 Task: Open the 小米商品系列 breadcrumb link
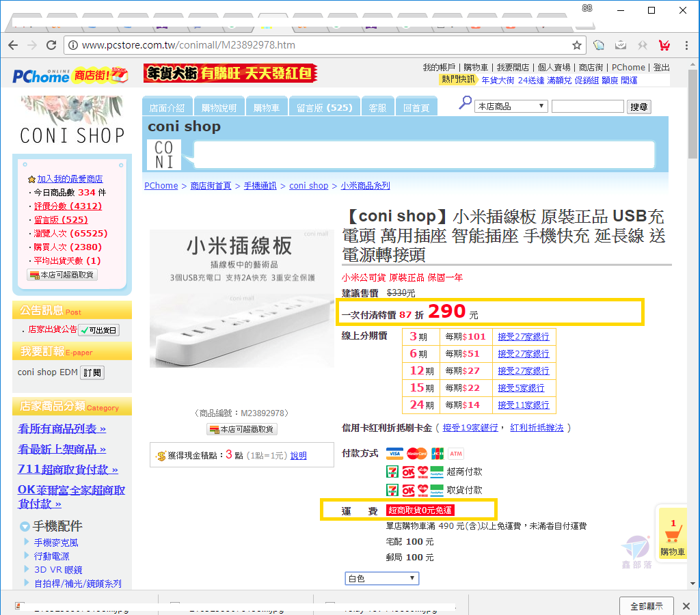[x=365, y=186]
